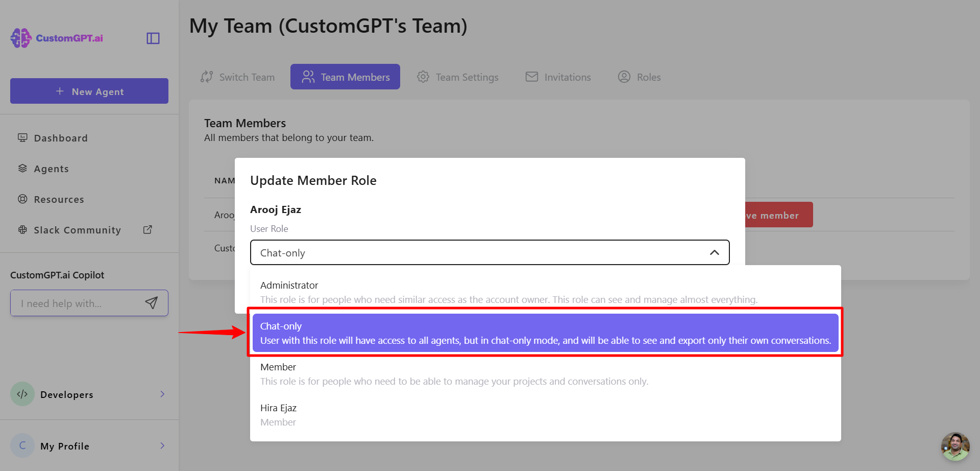
Task: Click the Invitations envelope icon
Action: (x=532, y=77)
